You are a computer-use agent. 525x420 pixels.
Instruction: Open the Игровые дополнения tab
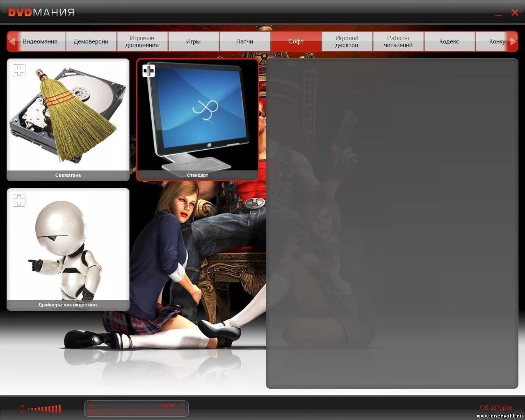(142, 41)
